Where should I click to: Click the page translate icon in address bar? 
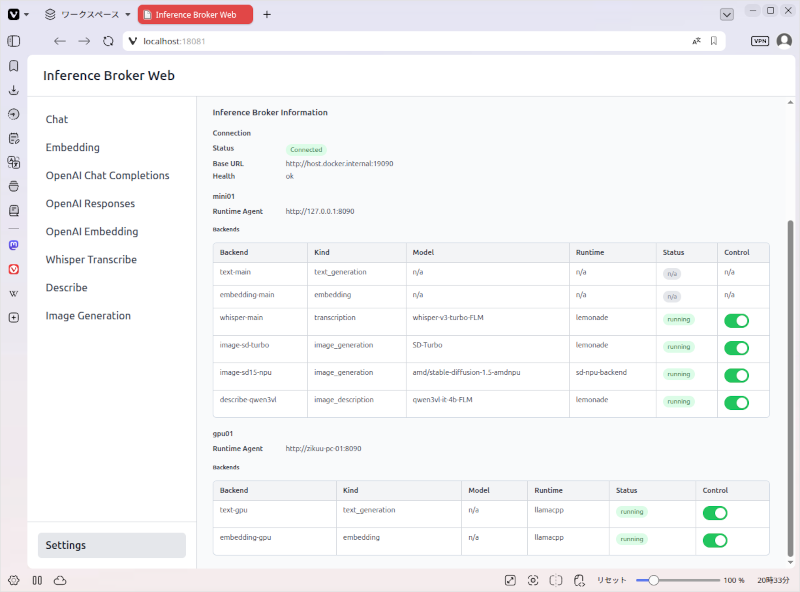point(696,41)
